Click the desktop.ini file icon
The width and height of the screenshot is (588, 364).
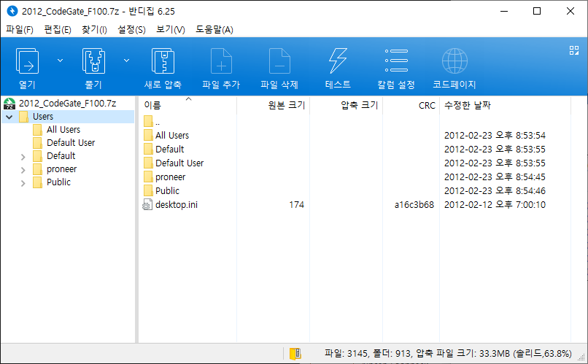click(147, 205)
